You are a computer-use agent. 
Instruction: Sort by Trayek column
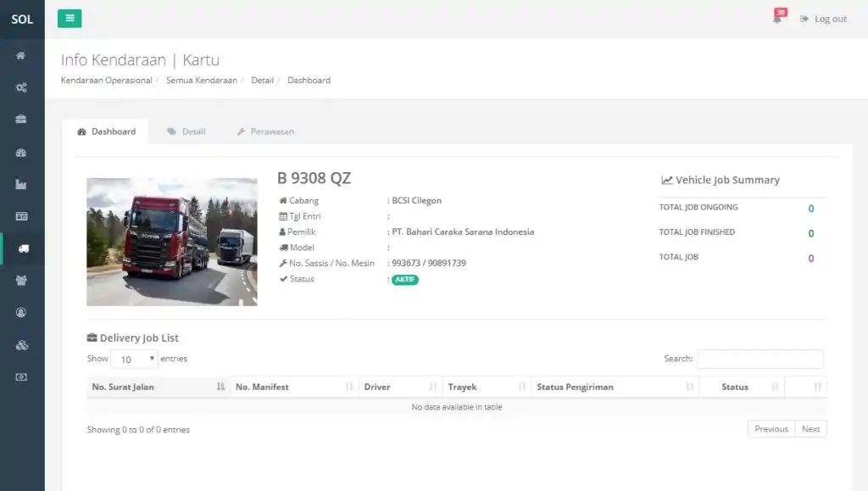coord(487,387)
